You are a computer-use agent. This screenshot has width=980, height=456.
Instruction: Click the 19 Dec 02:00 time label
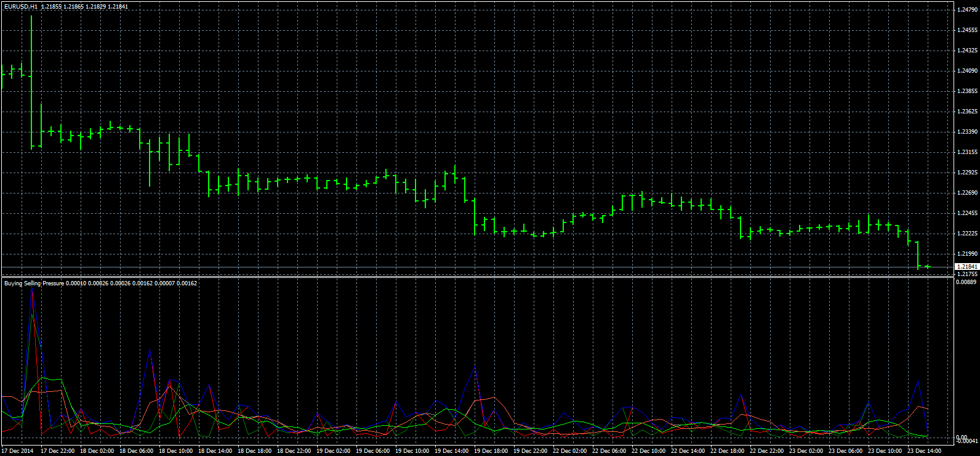click(x=334, y=451)
